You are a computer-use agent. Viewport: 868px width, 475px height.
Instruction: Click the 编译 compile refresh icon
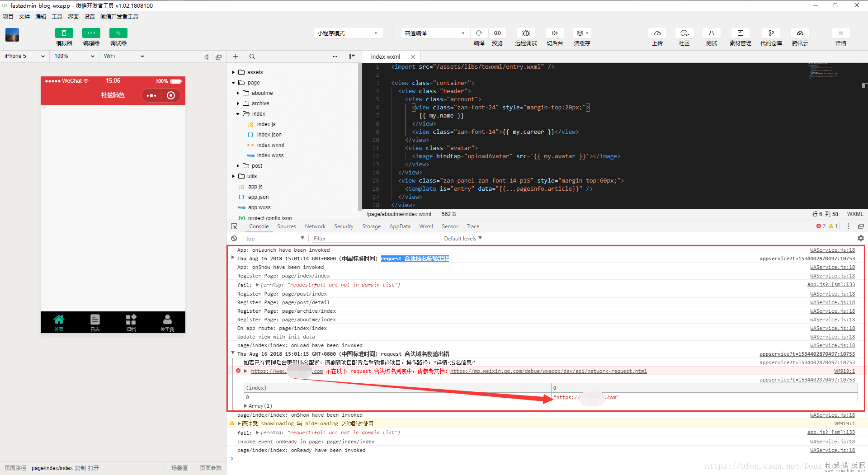[479, 33]
